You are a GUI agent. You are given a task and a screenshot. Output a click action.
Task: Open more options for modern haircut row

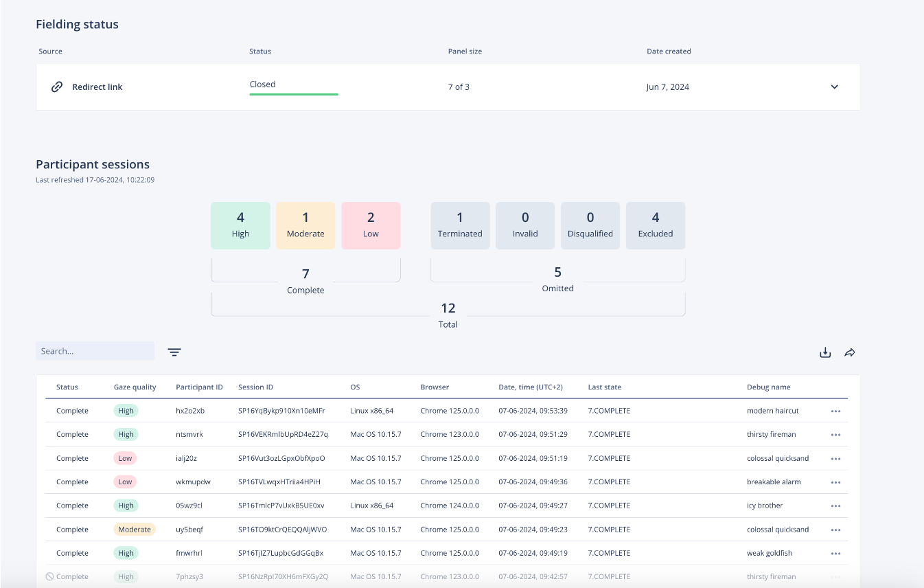pos(835,411)
